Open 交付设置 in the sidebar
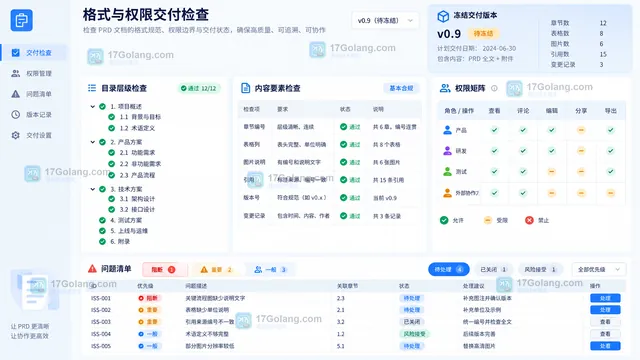The width and height of the screenshot is (640, 360). tap(33, 135)
